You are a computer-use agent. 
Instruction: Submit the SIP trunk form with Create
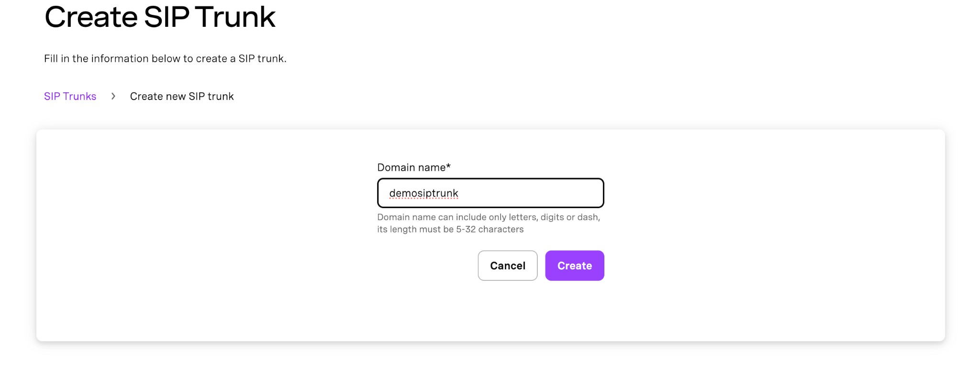click(x=574, y=266)
